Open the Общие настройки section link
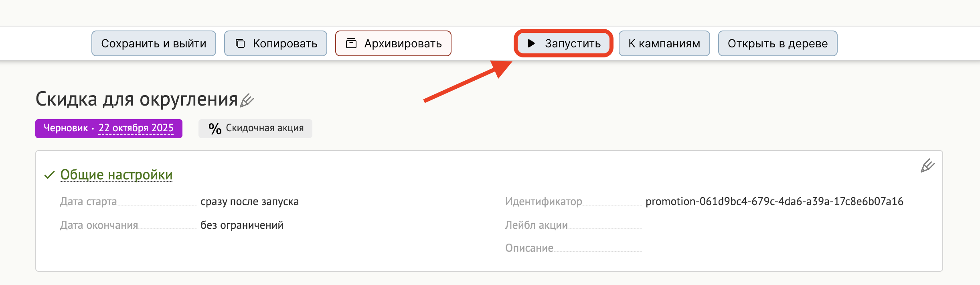 [x=116, y=175]
